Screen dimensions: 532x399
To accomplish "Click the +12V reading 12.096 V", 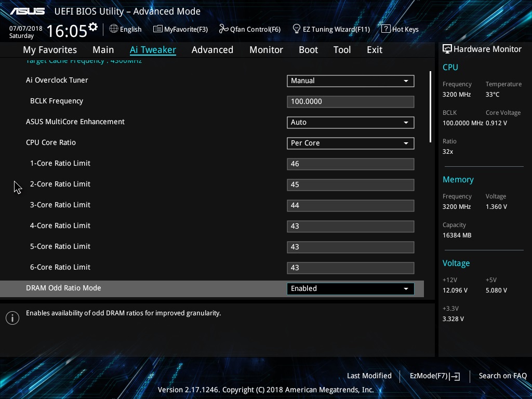I will click(455, 290).
